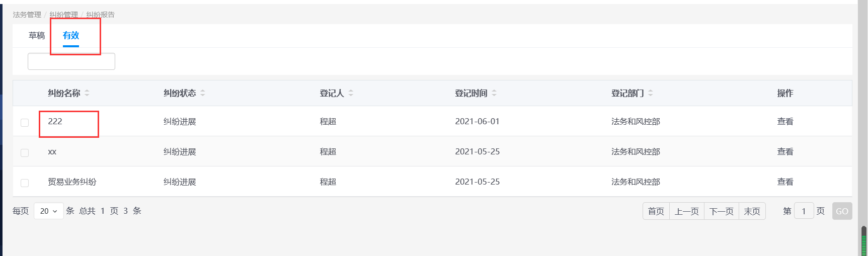Open the 20 per-page dropdown
Screen dimensions: 868x256
click(48, 211)
